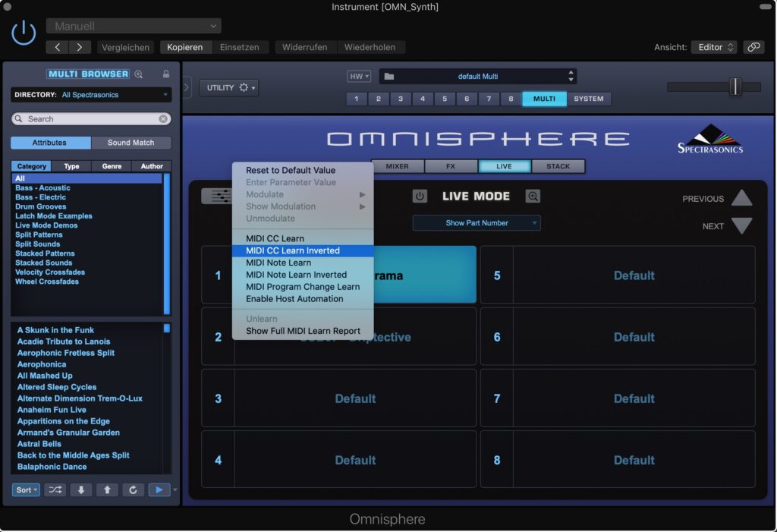This screenshot has width=777, height=532.
Task: Switch to the Sound Match tab
Action: [x=131, y=143]
